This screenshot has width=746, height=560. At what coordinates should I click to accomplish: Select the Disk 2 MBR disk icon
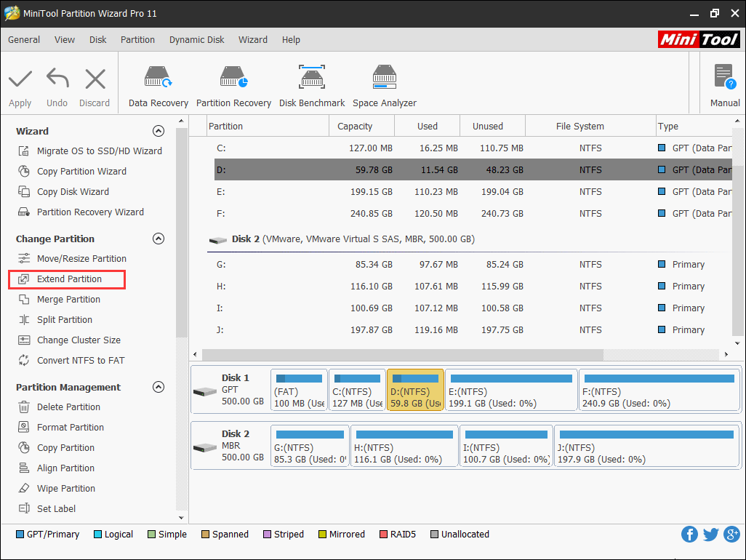click(x=206, y=448)
